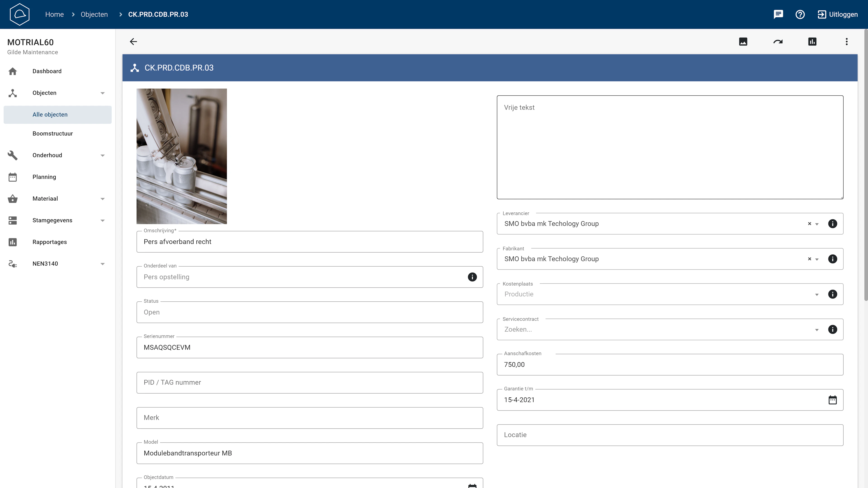Open the help icon in the top bar
The image size is (868, 488).
click(x=800, y=14)
